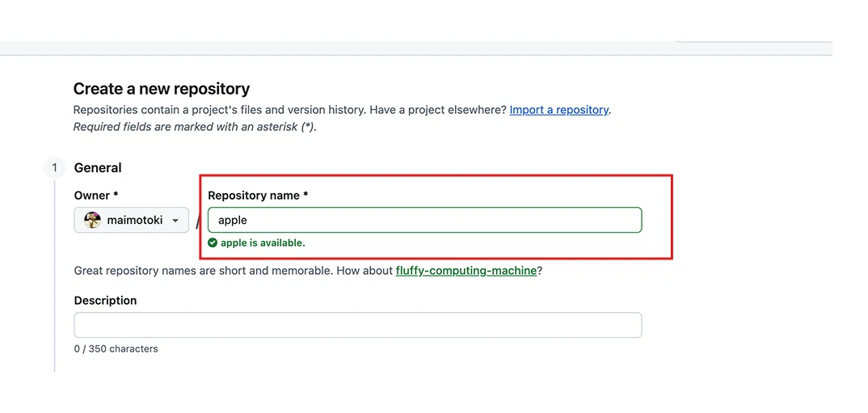
Task: Click the Repository name field containing apple
Action: click(x=424, y=220)
